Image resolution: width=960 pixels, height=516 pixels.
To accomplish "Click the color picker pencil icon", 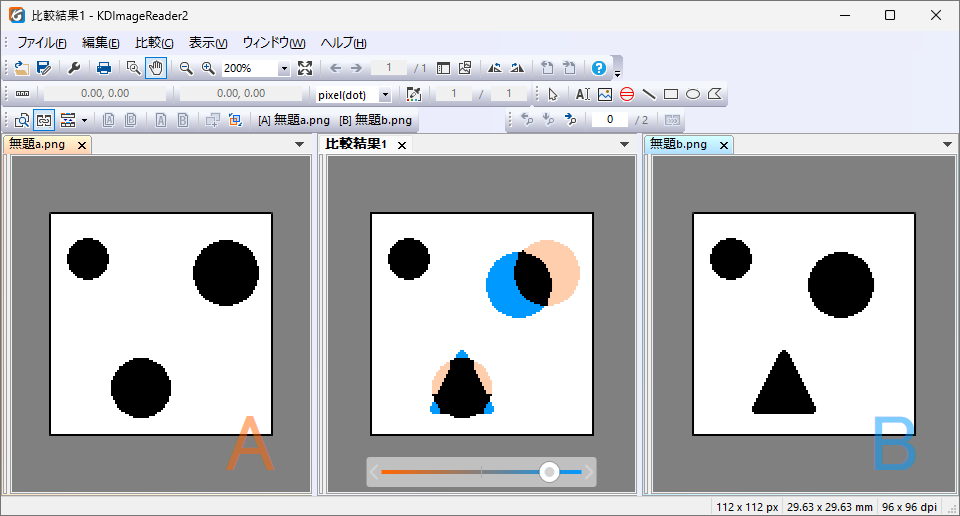I will 414,94.
